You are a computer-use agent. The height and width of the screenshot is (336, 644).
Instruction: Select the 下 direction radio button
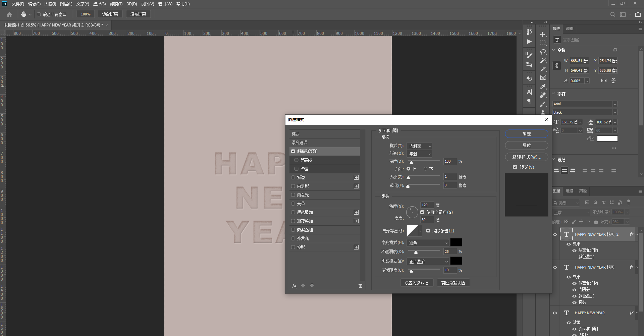point(426,169)
